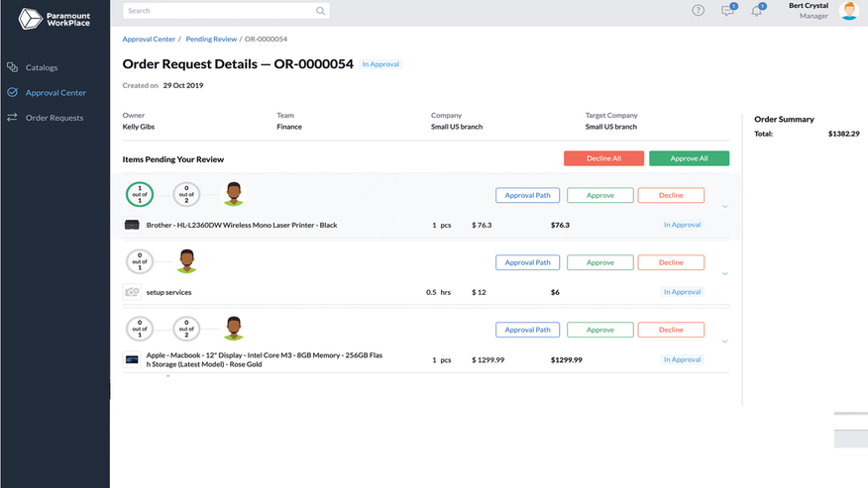Viewport: 868px width, 488px height.
Task: Expand the Apple Macbook item row
Action: click(725, 342)
